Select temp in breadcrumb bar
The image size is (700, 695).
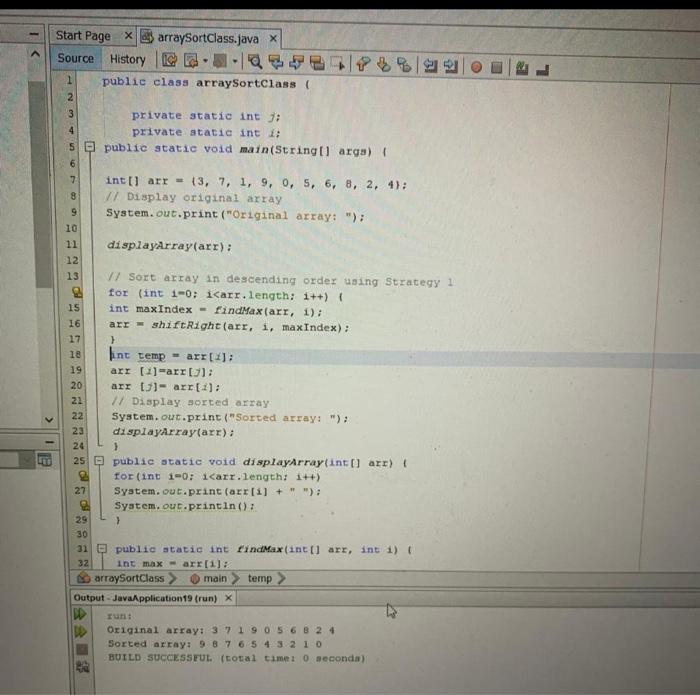coord(260,578)
